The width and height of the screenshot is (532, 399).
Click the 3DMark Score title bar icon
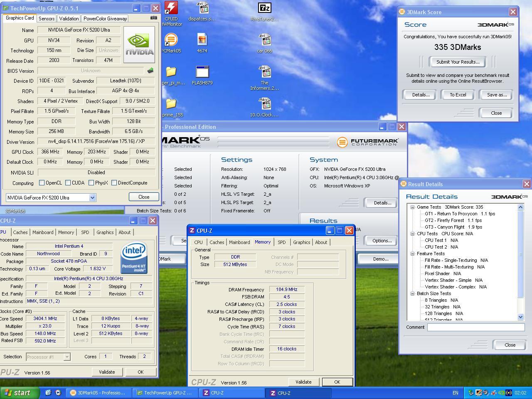(402, 12)
